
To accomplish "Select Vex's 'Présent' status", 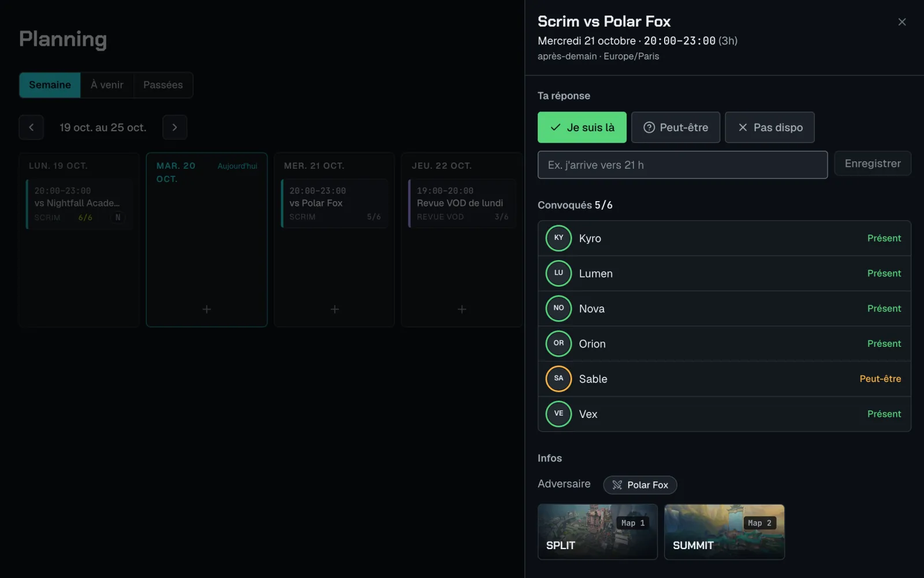I will pos(884,414).
